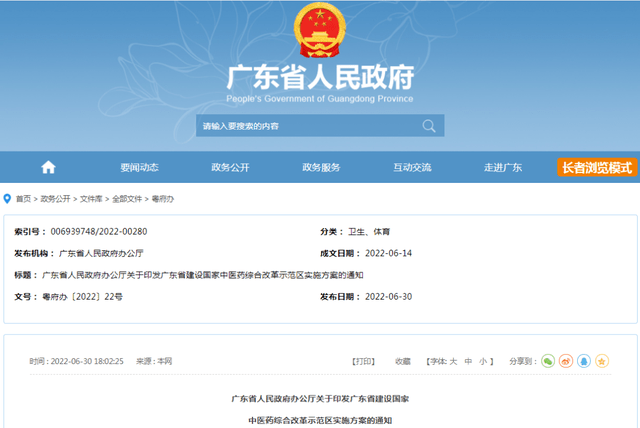Click the Guangdong government national emblem logo
Image resolution: width=640 pixels, height=428 pixels.
(320, 31)
